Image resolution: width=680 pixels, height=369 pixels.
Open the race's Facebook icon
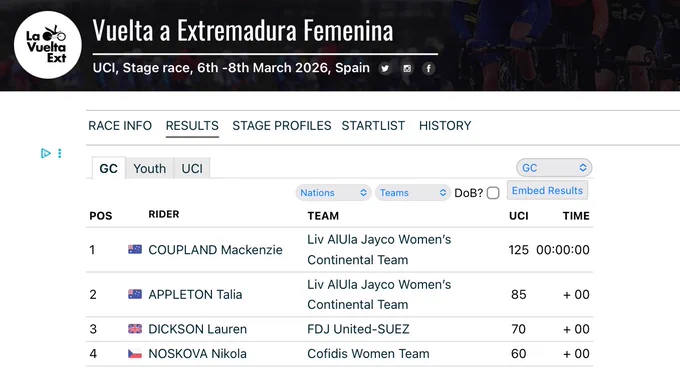point(428,69)
